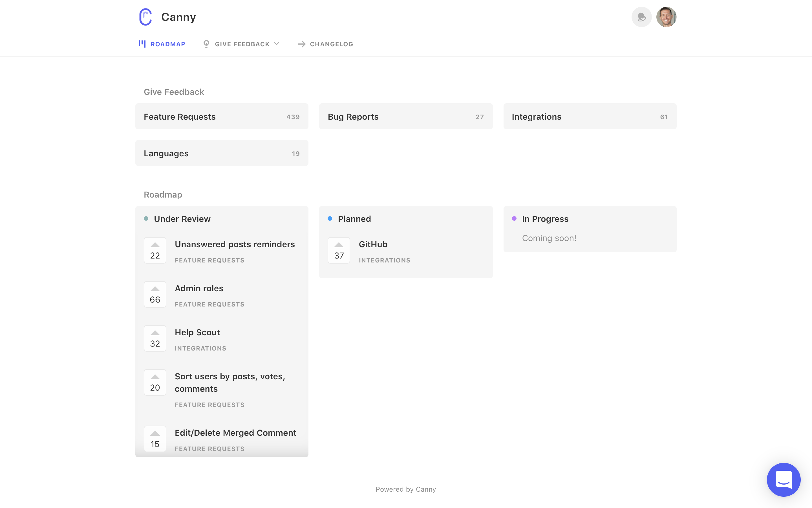Expand the Give Feedback dropdown chevron
Screen dimensions: 812x508
(277, 44)
